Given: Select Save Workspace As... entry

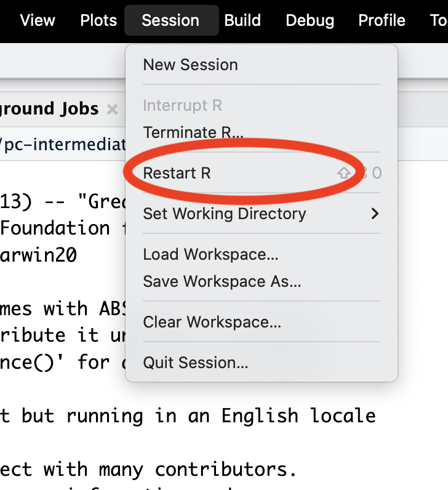Looking at the screenshot, I should [x=222, y=281].
